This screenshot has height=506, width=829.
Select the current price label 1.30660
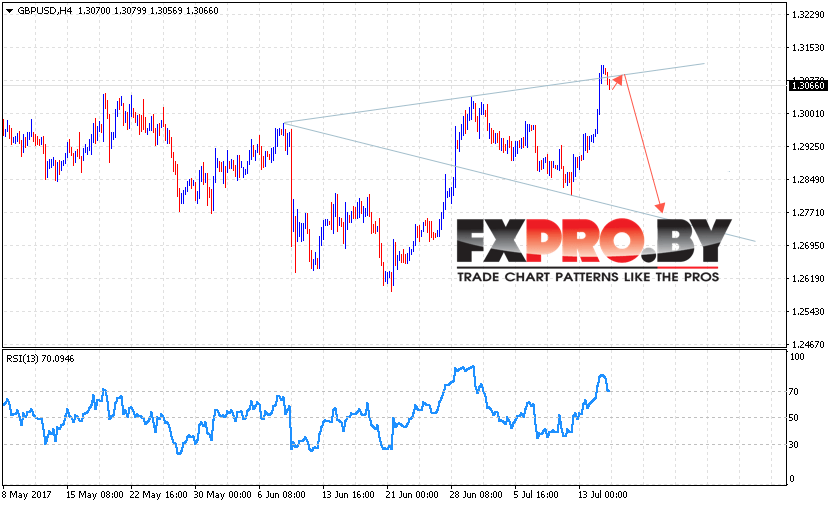807,85
